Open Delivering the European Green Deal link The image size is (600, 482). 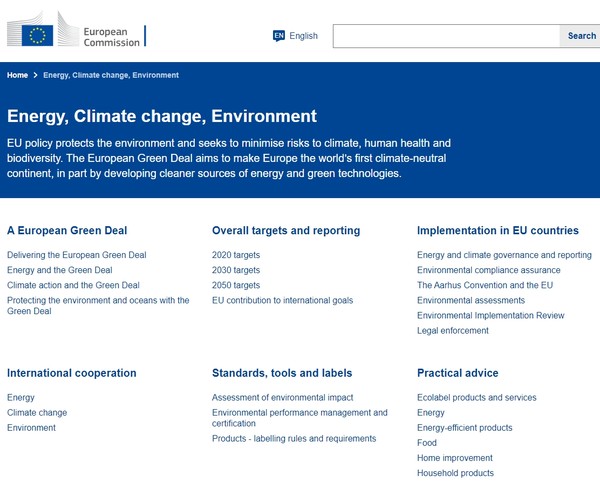point(76,255)
